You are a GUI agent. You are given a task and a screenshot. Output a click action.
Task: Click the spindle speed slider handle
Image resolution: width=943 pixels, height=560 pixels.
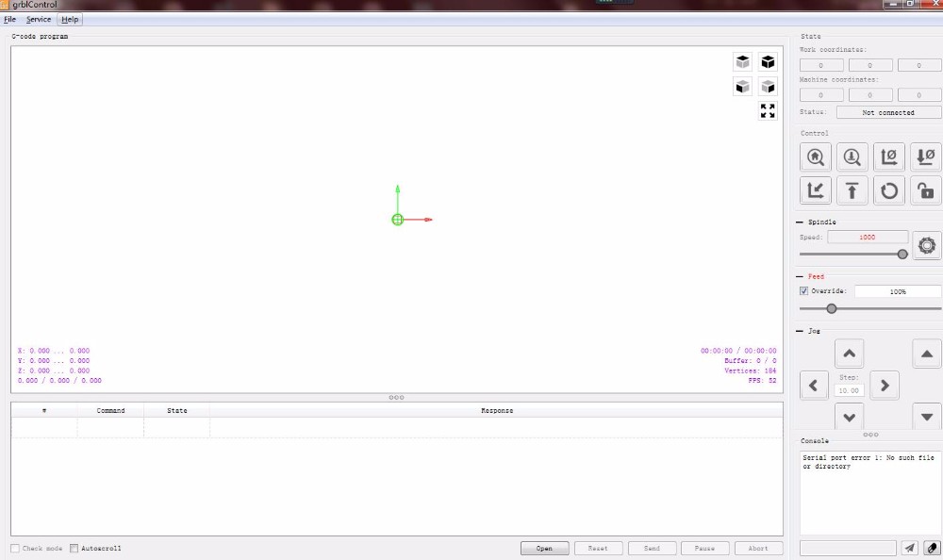[x=902, y=254]
